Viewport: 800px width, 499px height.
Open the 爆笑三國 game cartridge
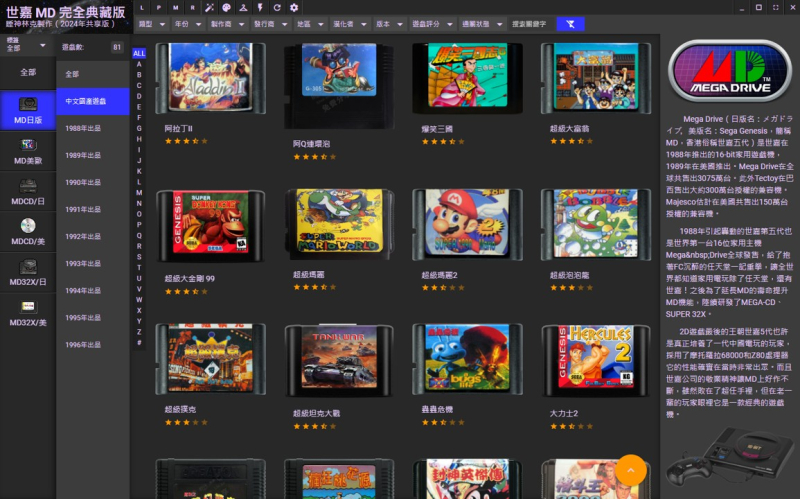(x=467, y=78)
